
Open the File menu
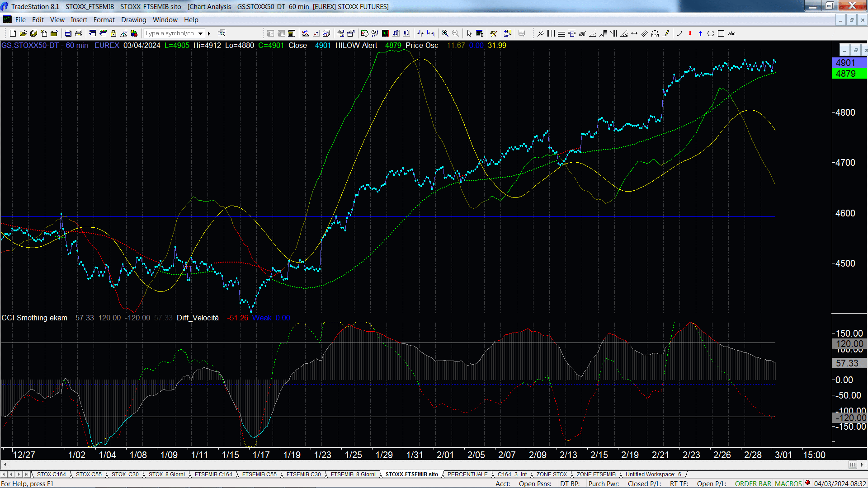click(x=20, y=20)
